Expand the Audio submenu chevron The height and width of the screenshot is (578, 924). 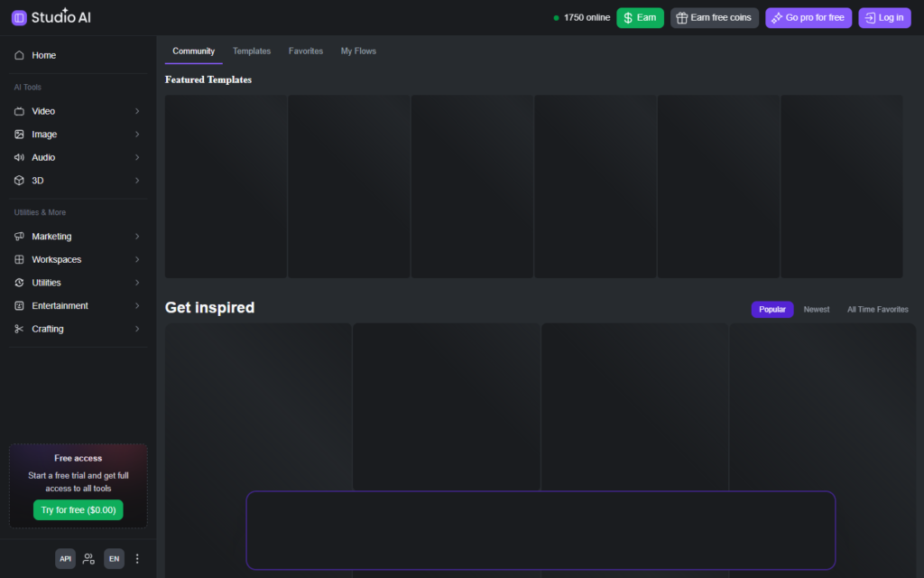pyautogui.click(x=137, y=157)
